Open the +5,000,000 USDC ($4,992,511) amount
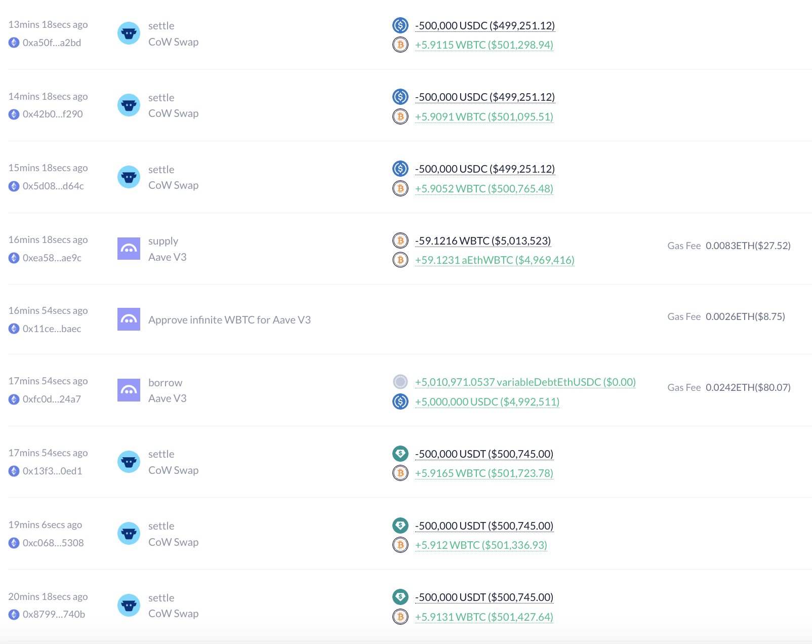 [487, 402]
